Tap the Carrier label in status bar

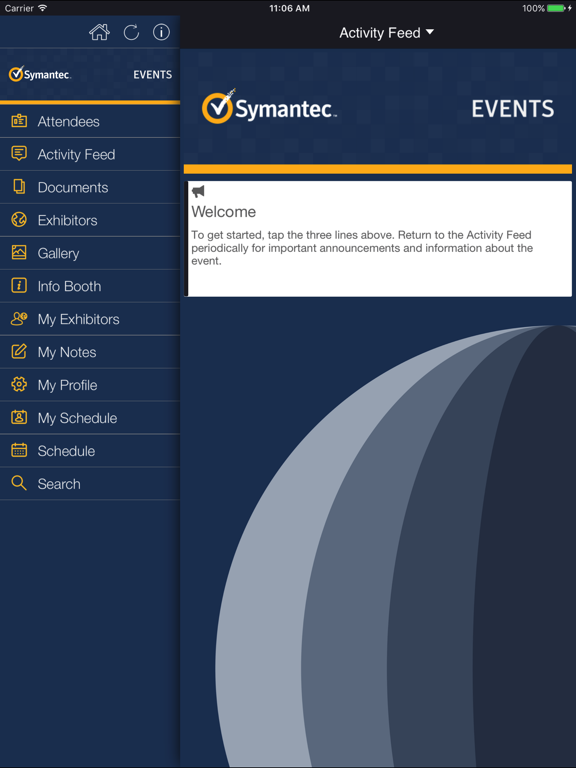coord(19,8)
